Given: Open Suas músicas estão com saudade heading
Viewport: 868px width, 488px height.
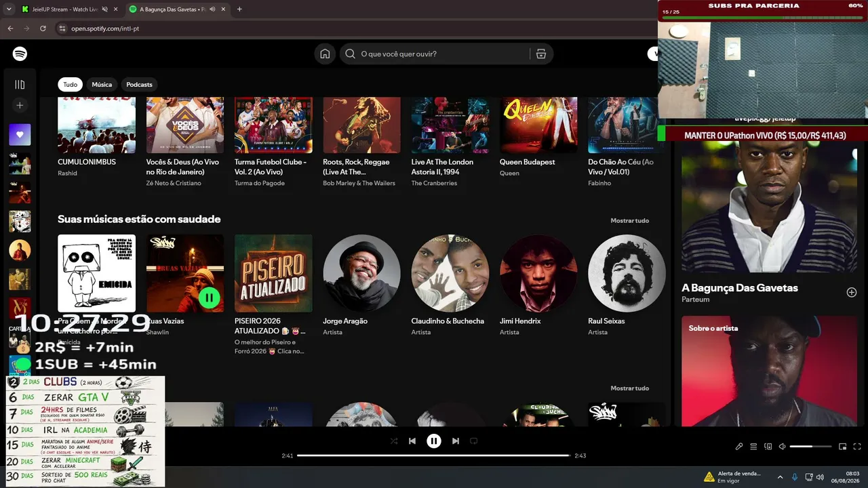Looking at the screenshot, I should (x=139, y=219).
